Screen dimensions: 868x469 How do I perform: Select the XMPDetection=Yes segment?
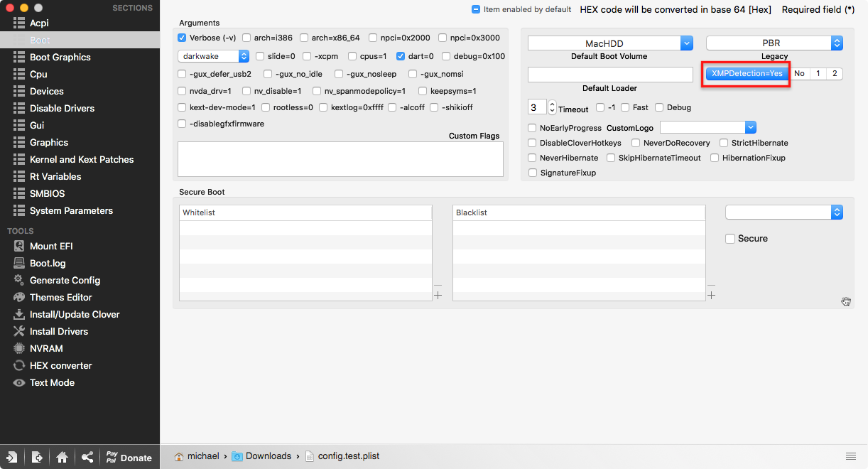pos(747,73)
